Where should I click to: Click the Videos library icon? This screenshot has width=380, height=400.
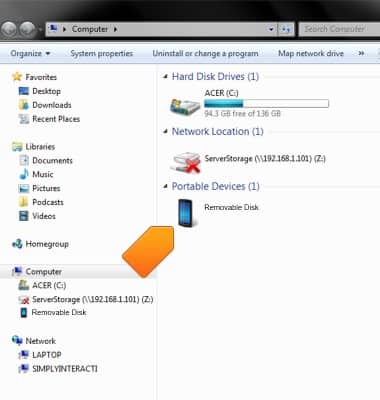click(x=24, y=216)
